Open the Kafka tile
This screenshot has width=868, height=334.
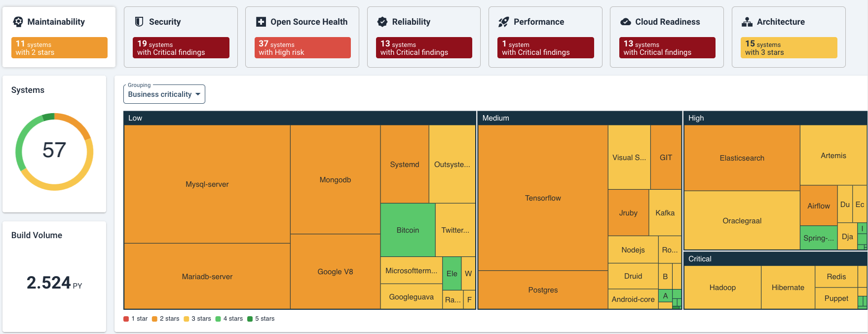tap(665, 212)
